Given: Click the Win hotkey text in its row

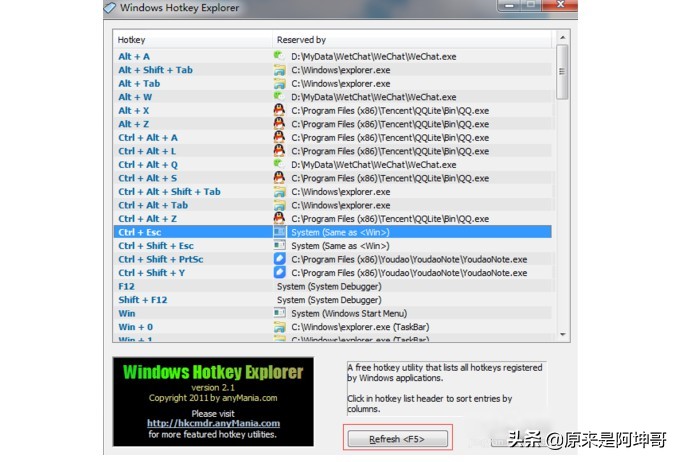Looking at the screenshot, I should (127, 313).
